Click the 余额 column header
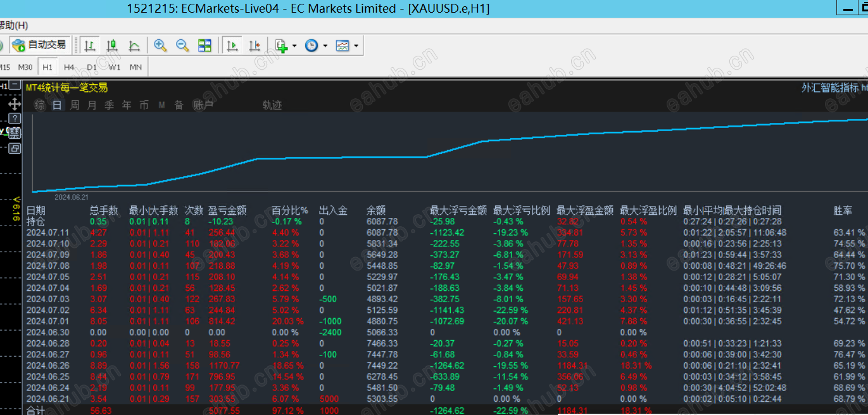 pos(376,210)
